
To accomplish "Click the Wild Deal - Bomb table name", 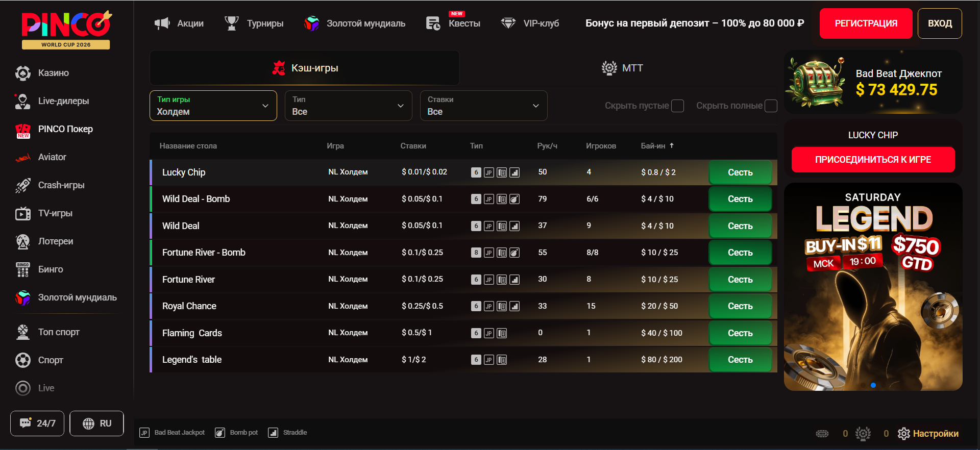I will click(x=196, y=199).
